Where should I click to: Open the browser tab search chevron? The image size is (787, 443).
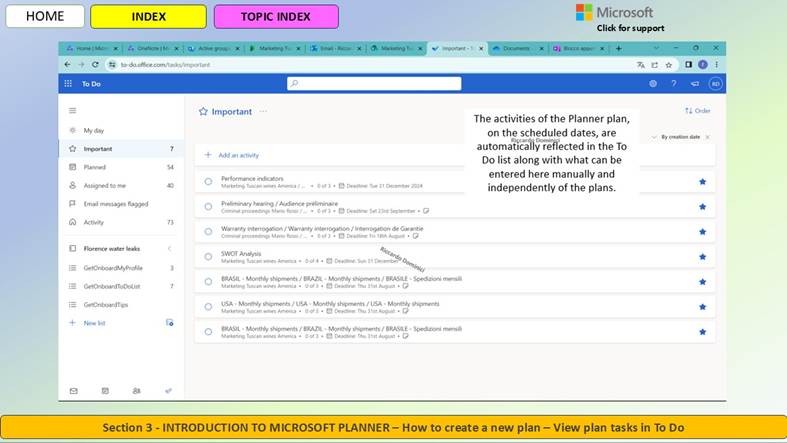tap(656, 48)
